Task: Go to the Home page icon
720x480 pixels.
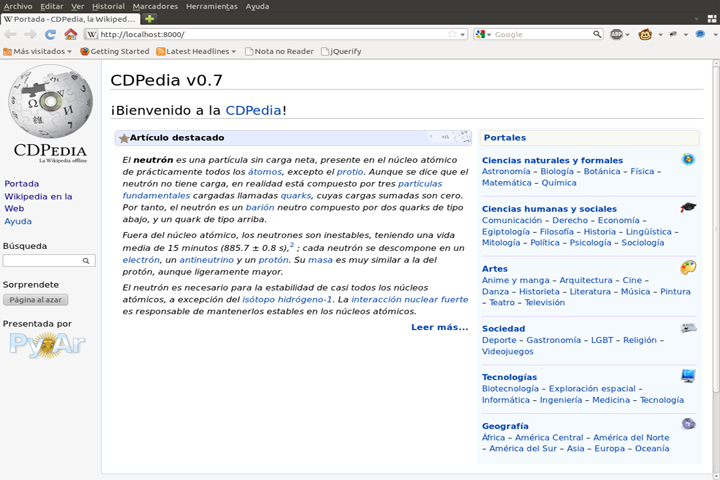Action: pos(71,34)
